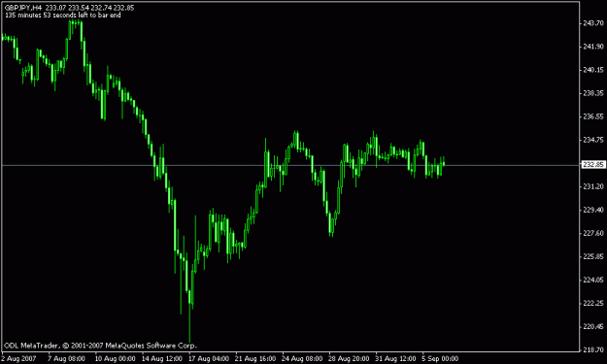
Task: Click the 243.70 price axis label
Action: [x=593, y=23]
